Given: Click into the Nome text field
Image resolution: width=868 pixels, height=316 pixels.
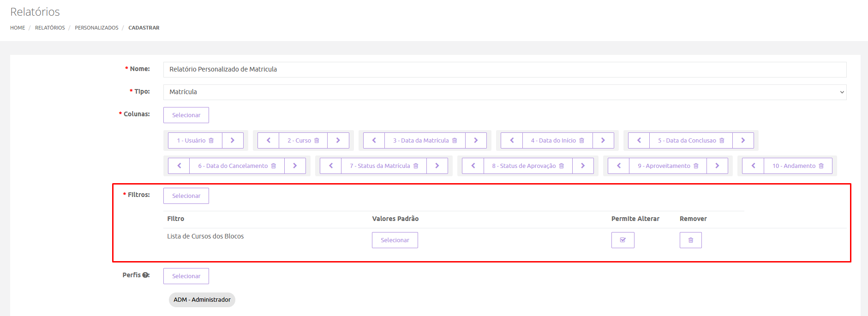Looking at the screenshot, I should coord(504,70).
